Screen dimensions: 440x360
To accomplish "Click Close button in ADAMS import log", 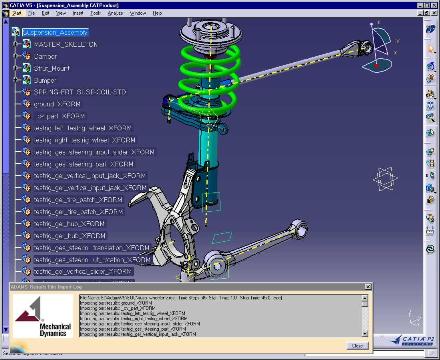I will [357, 346].
